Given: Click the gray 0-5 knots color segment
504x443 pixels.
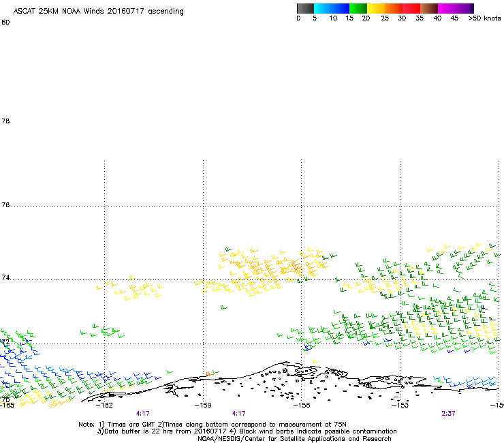Looking at the screenshot, I should 305,8.
